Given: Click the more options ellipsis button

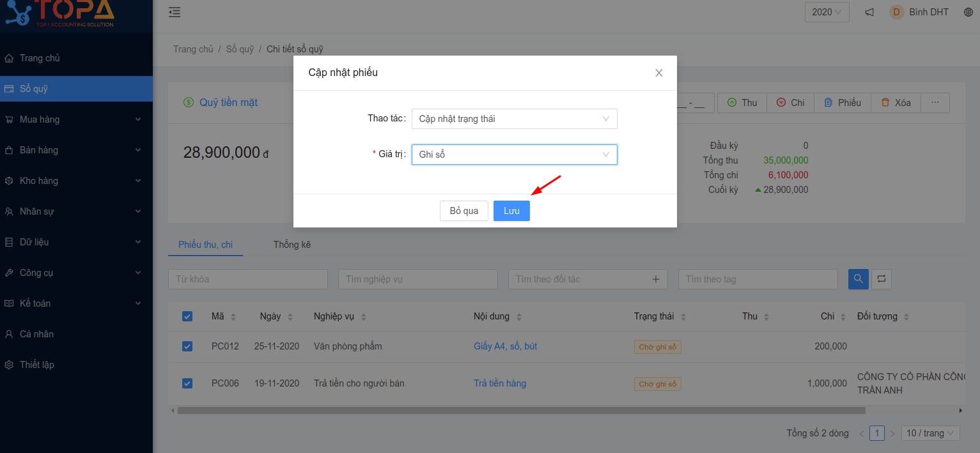Looking at the screenshot, I should [935, 103].
